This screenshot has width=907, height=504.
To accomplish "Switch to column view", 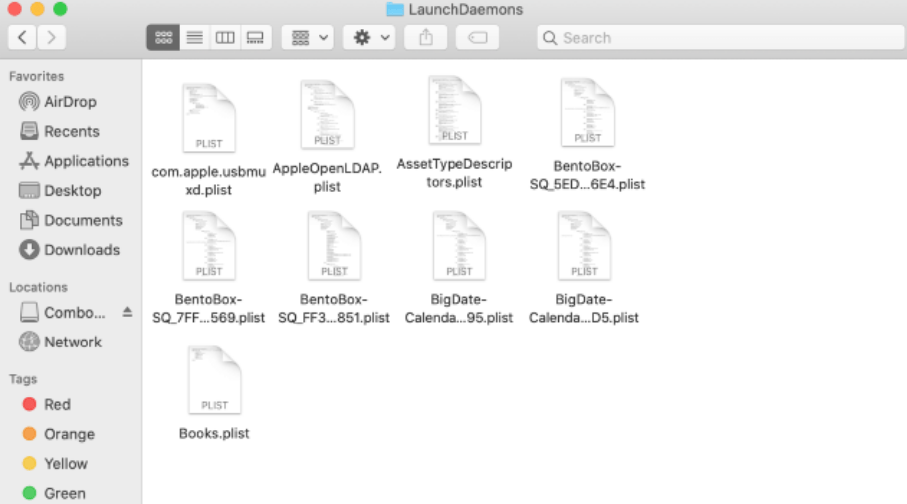I will pos(225,38).
